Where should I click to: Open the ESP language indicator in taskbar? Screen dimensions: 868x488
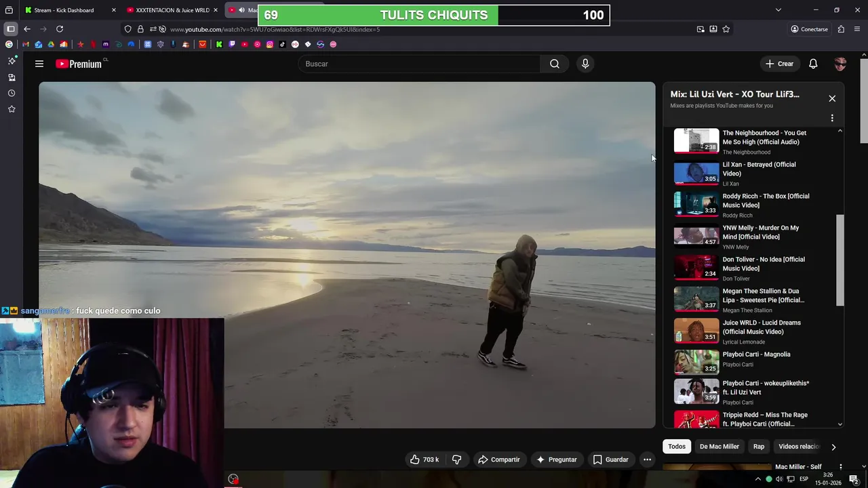coord(804,479)
